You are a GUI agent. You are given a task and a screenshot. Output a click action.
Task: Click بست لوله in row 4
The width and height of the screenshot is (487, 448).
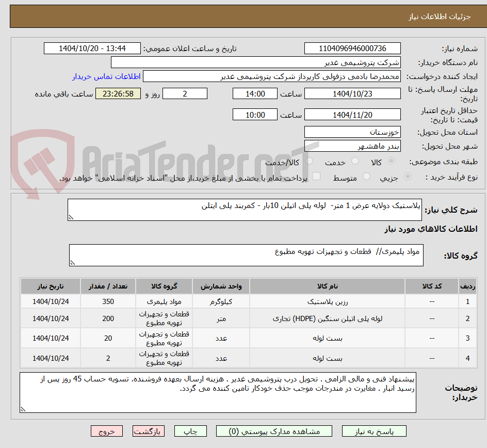click(x=328, y=358)
